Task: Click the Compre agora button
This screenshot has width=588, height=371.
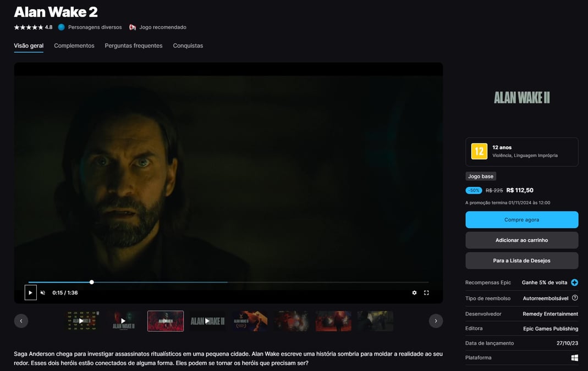Action: [521, 220]
